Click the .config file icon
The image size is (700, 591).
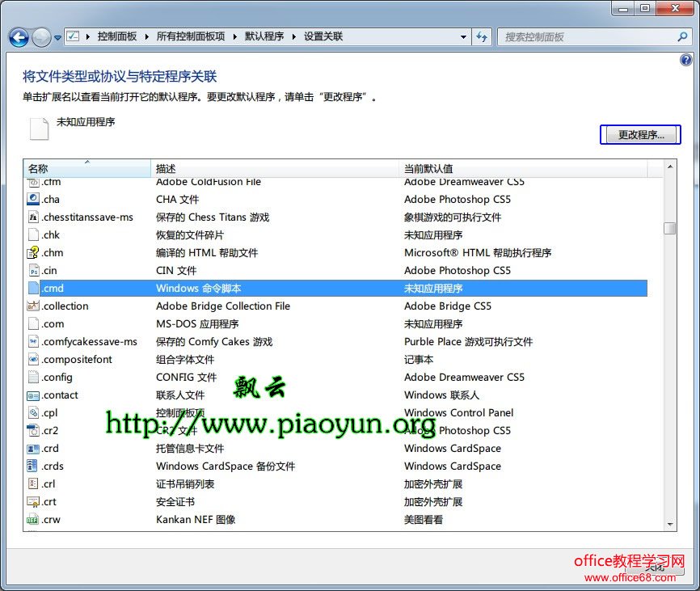pos(33,378)
